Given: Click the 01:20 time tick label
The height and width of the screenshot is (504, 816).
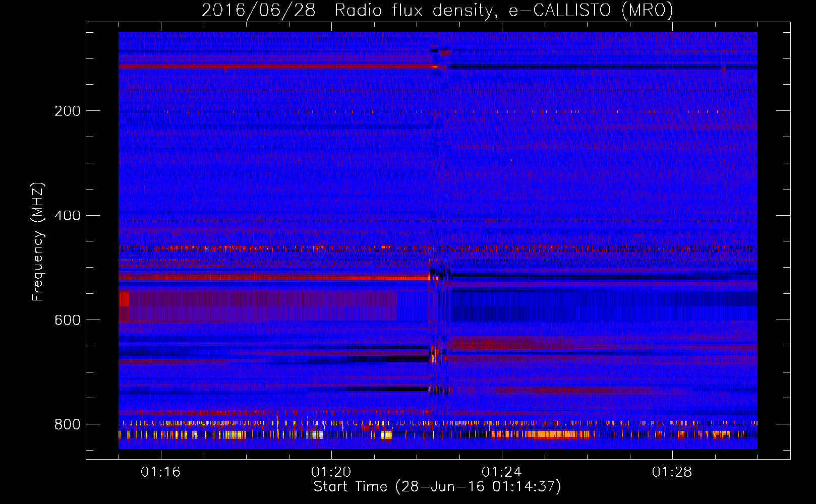Looking at the screenshot, I should coord(331,472).
